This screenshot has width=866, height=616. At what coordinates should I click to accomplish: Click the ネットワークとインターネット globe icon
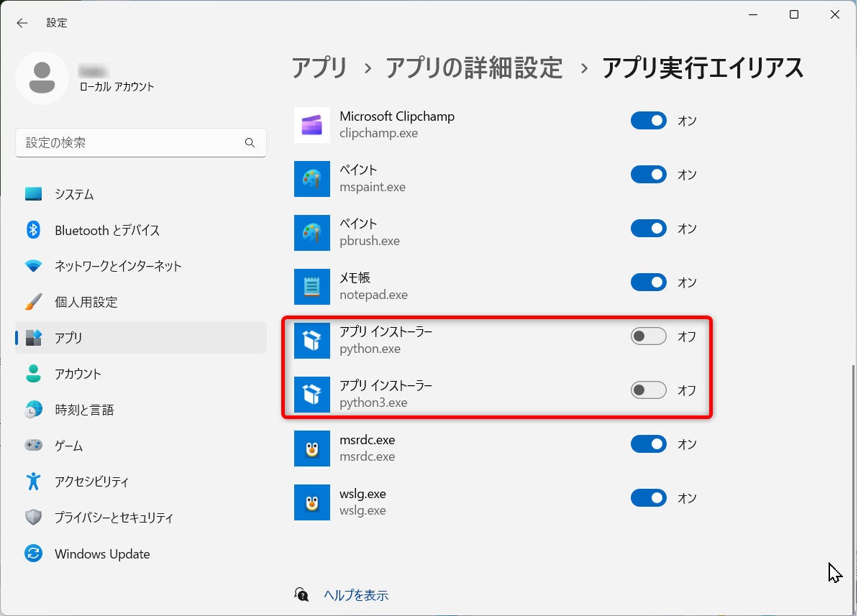point(33,266)
